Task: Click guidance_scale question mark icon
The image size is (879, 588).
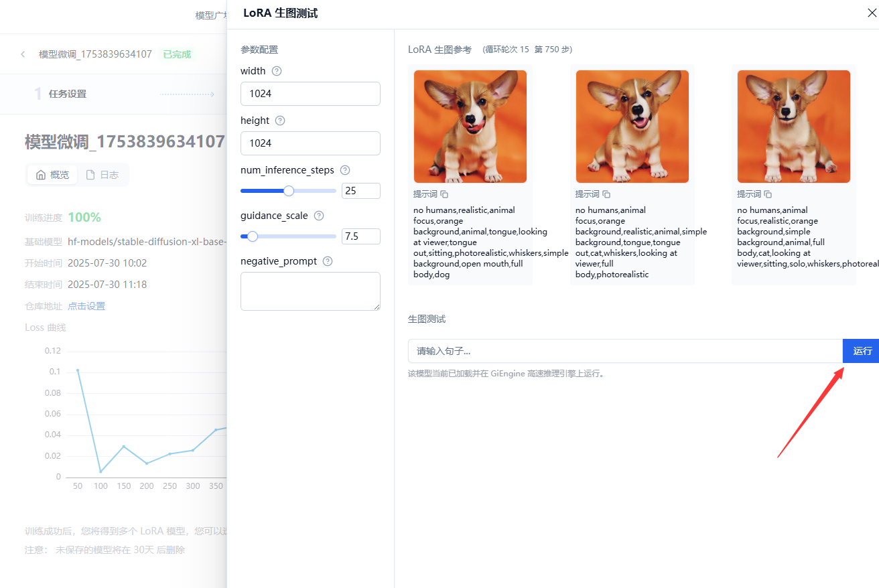Action: pos(319,216)
